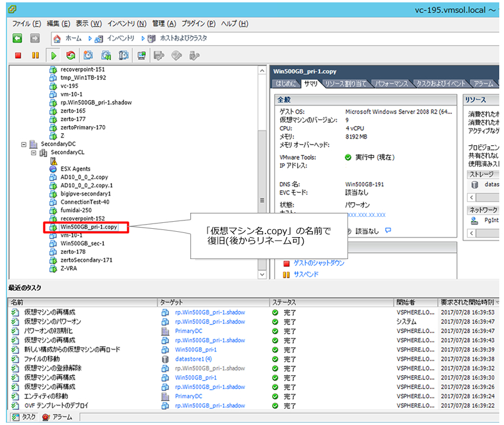
Task: Collapse the SecondaryCL cluster node
Action: click(x=33, y=153)
